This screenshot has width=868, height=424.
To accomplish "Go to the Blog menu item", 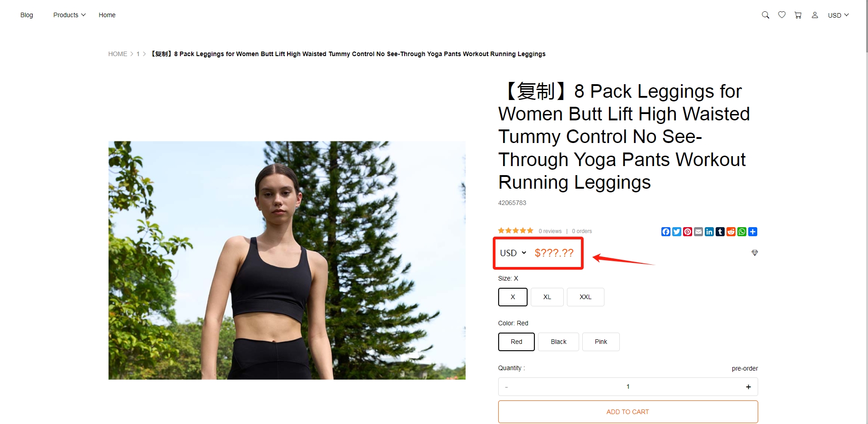I will pyautogui.click(x=27, y=15).
